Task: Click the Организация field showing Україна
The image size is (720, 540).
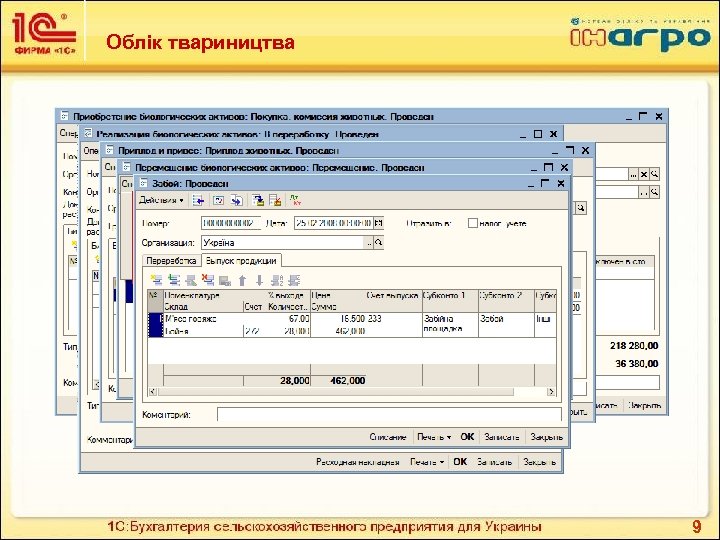Action: [283, 243]
